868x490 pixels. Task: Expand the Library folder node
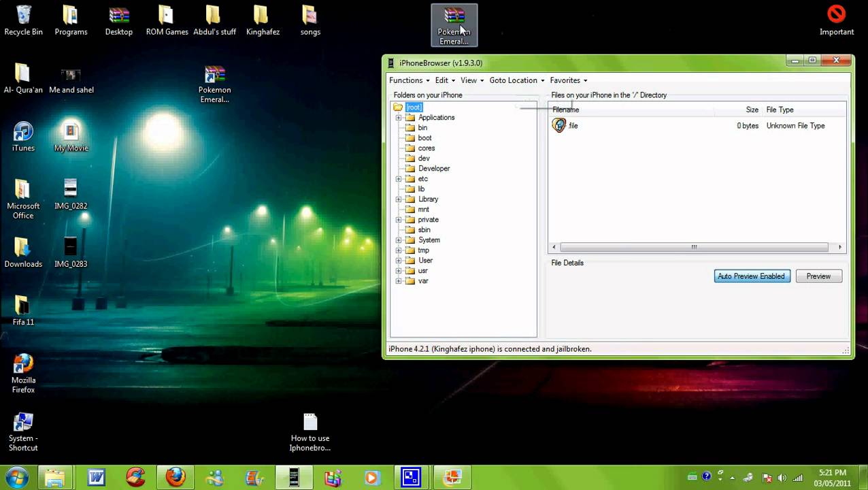[399, 199]
